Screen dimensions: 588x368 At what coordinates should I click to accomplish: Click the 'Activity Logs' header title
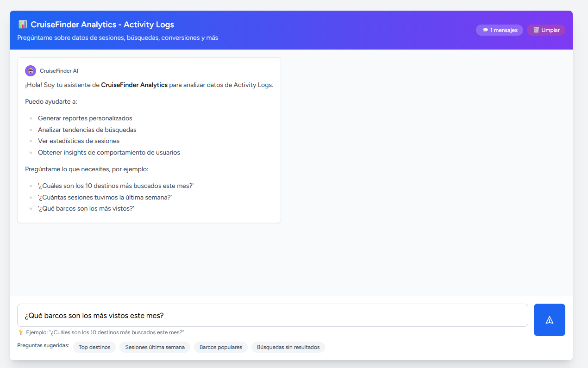point(103,24)
